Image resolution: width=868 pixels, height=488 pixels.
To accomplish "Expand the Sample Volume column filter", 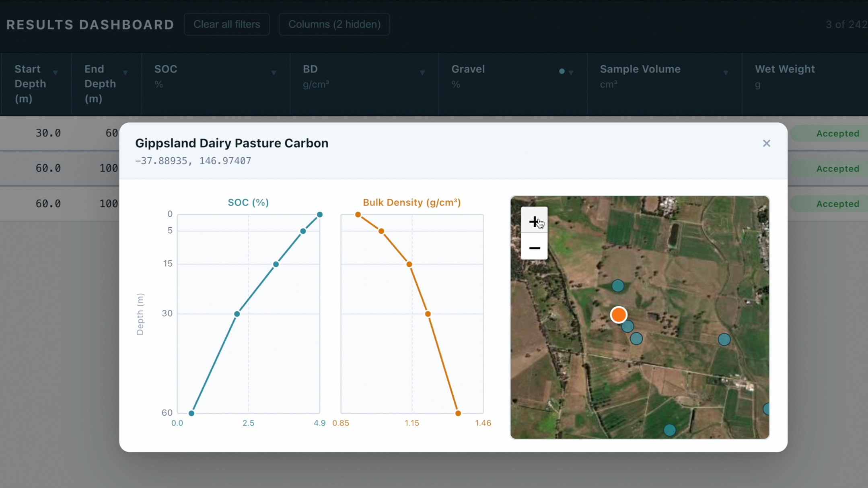I will (x=725, y=73).
